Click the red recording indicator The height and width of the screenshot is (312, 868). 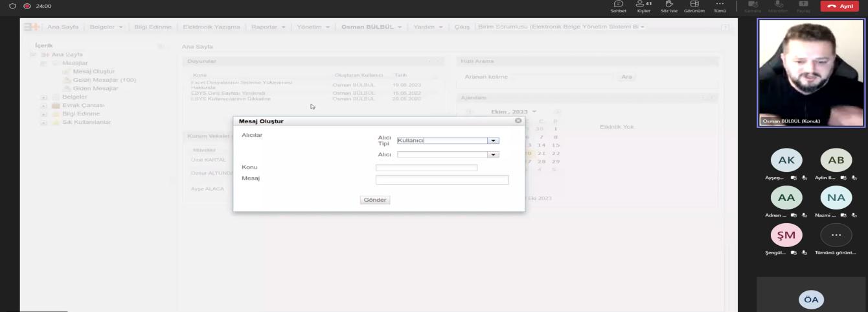click(x=27, y=6)
